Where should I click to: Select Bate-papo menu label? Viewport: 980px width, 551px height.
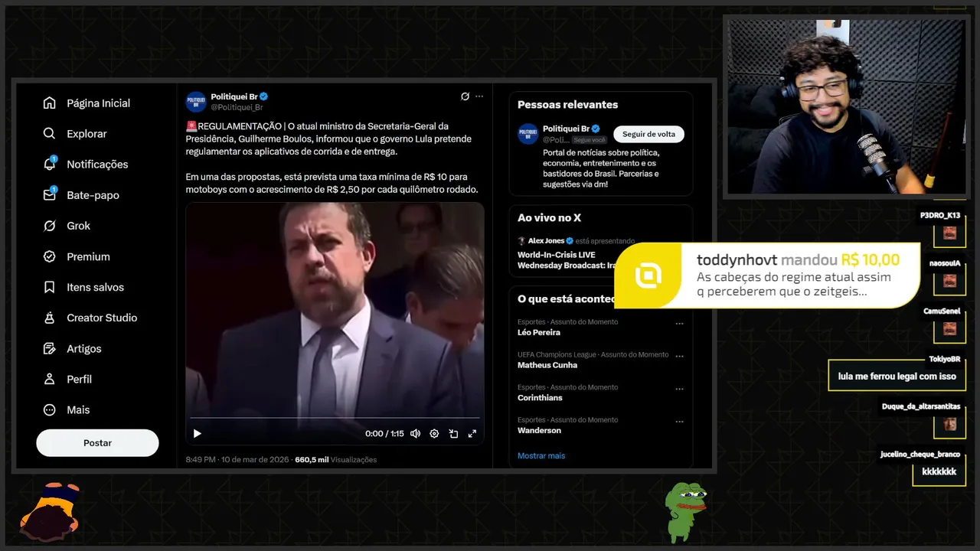click(93, 195)
